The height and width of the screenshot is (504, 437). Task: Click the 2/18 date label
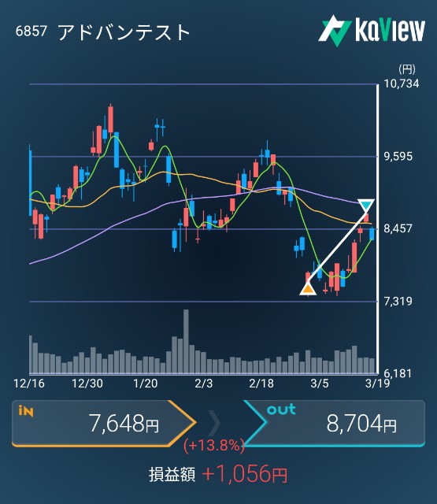(x=261, y=384)
